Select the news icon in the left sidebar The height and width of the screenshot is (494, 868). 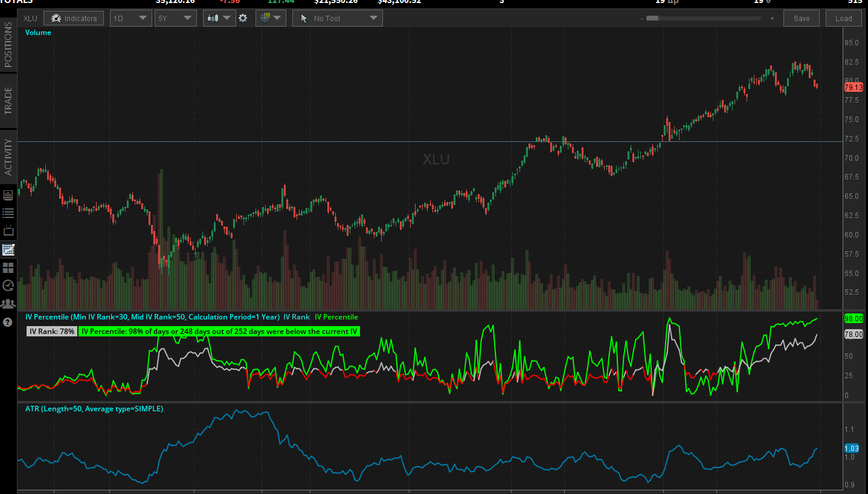point(8,194)
